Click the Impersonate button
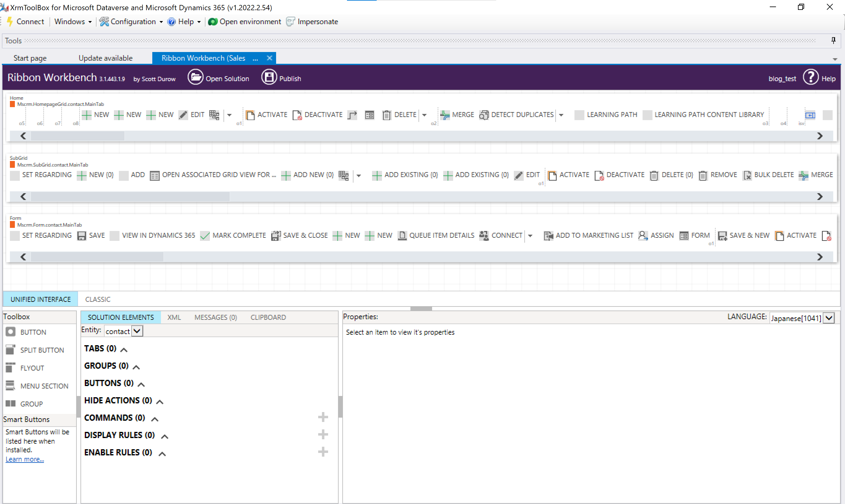This screenshot has height=504, width=845. click(312, 21)
